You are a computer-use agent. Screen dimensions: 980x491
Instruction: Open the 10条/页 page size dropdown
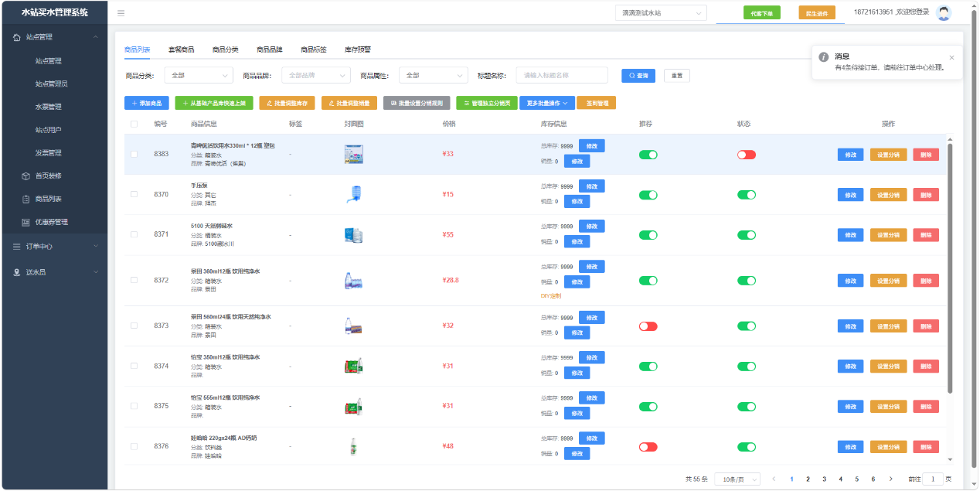pos(737,479)
